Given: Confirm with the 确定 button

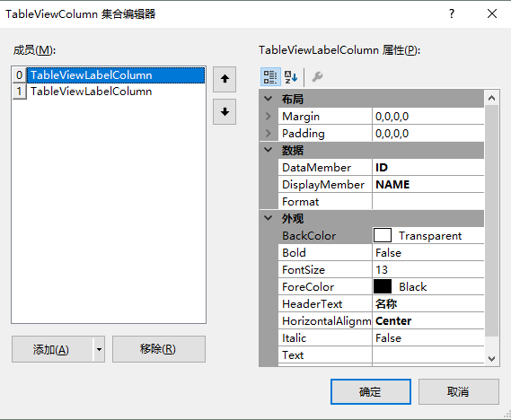Looking at the screenshot, I should (371, 391).
